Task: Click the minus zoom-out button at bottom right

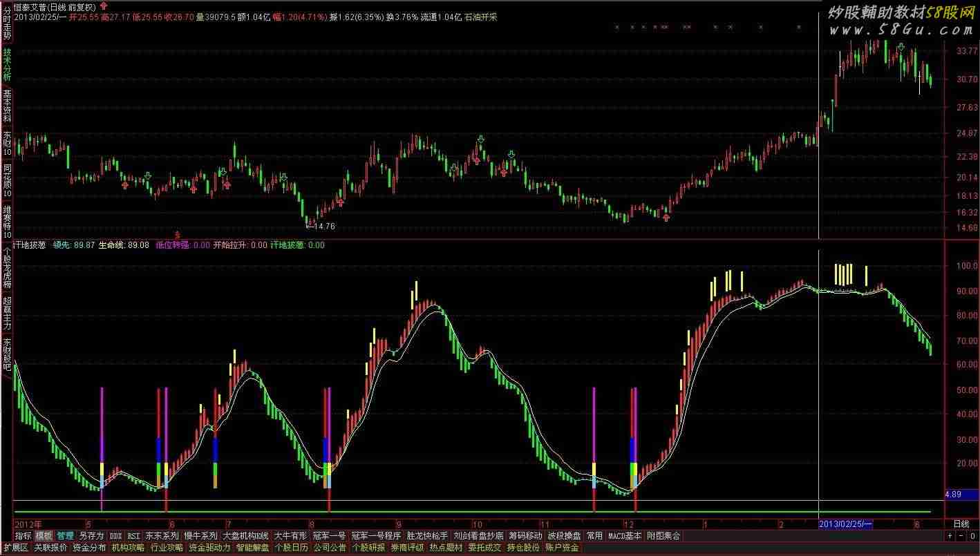Action: [960, 535]
